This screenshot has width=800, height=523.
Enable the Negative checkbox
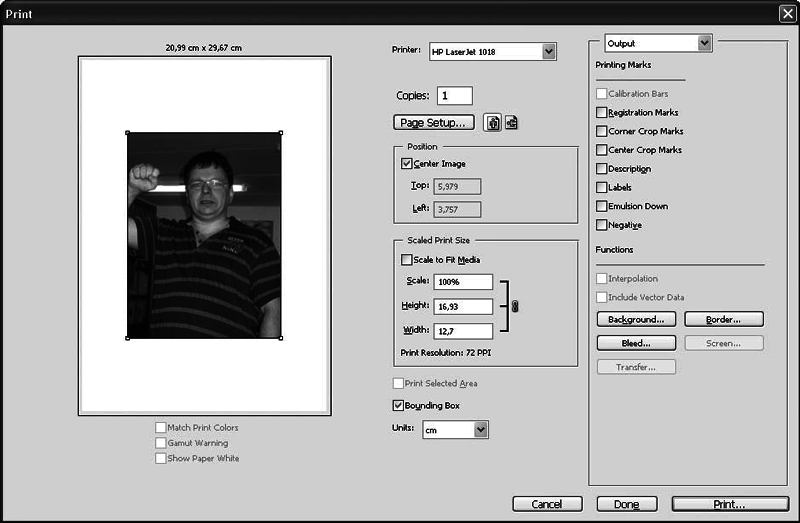click(x=601, y=225)
